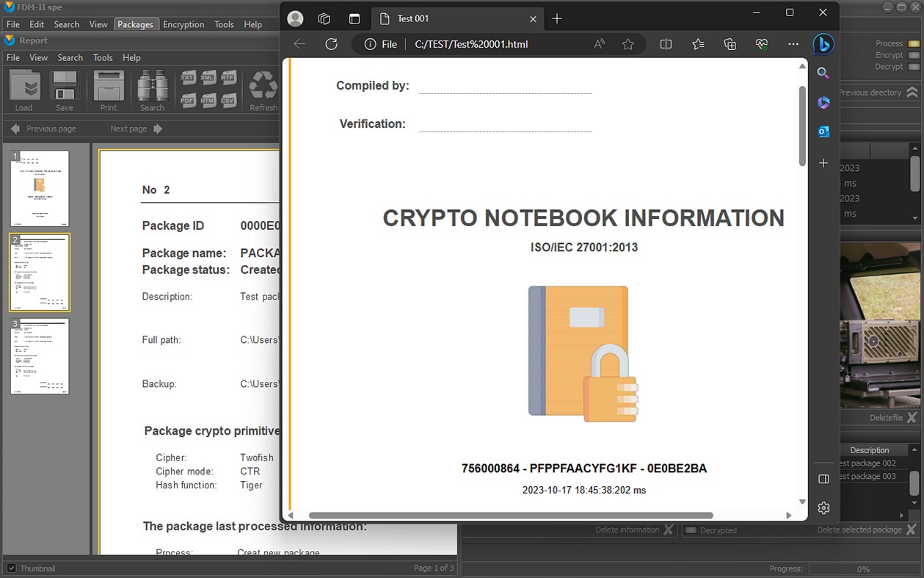
Task: Click the Search binoculars icon
Action: [152, 87]
